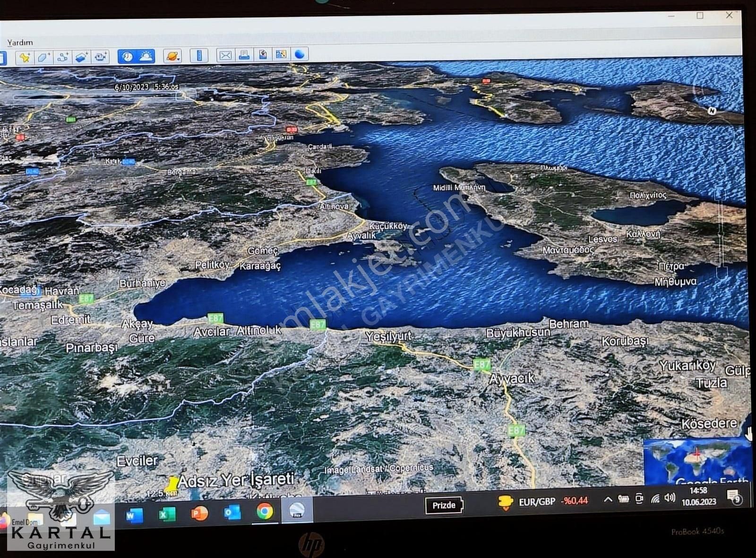
Task: Open the EUR/GBP currency widget
Action: click(543, 502)
